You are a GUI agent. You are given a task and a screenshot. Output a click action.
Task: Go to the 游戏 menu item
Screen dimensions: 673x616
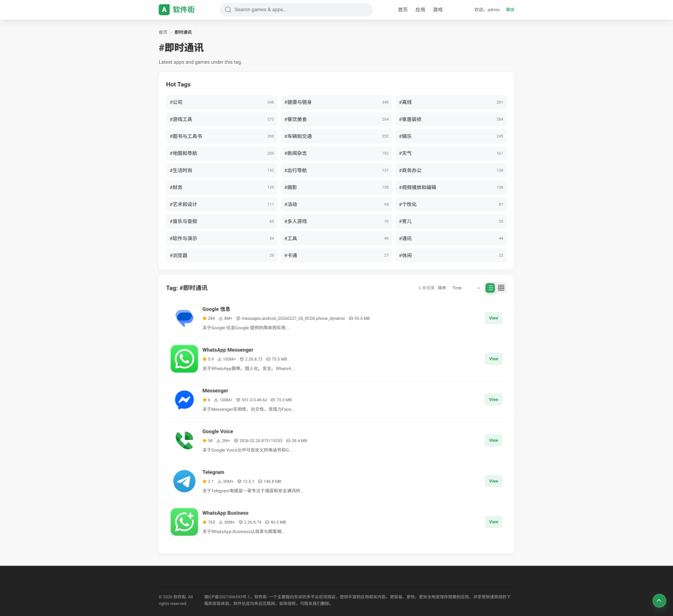click(x=438, y=10)
